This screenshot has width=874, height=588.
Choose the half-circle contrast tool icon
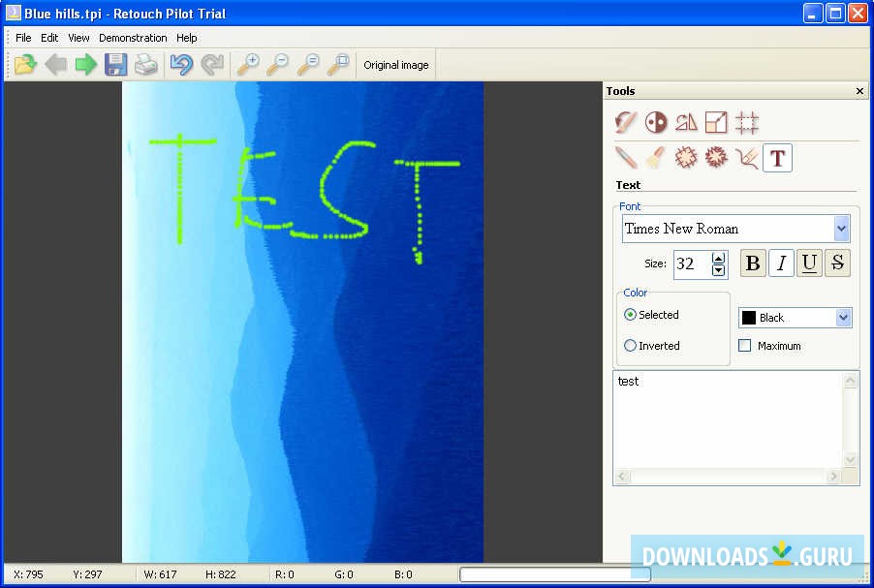point(656,122)
